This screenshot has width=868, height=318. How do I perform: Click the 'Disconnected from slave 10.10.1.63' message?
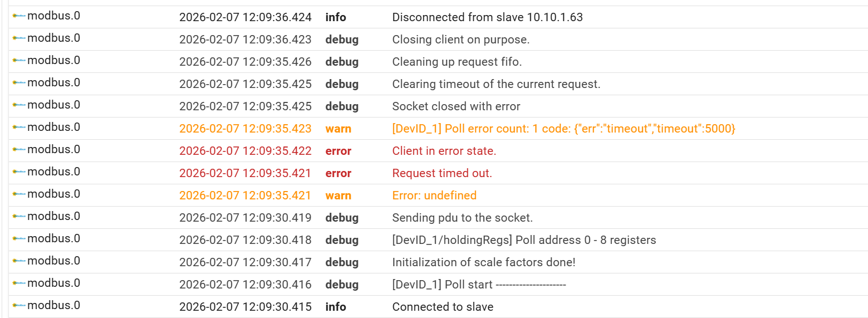coord(487,17)
